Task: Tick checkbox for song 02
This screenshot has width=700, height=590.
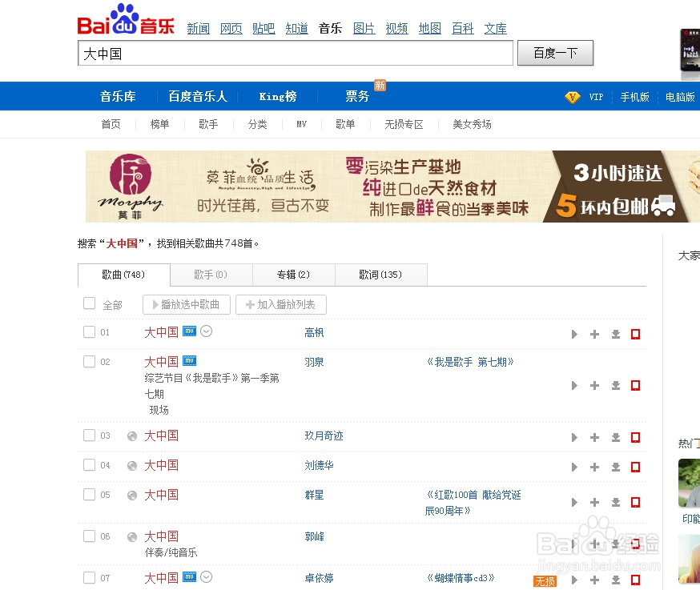Action: 89,362
